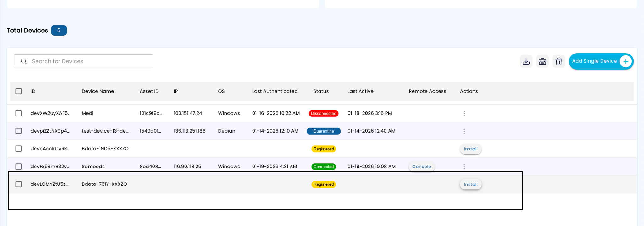Install agent on Bdata-1ND5-XXXZO
644x226 pixels.
pyautogui.click(x=471, y=149)
